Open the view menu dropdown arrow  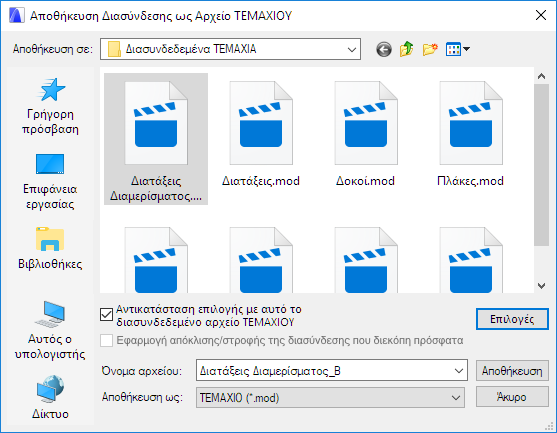[466, 49]
